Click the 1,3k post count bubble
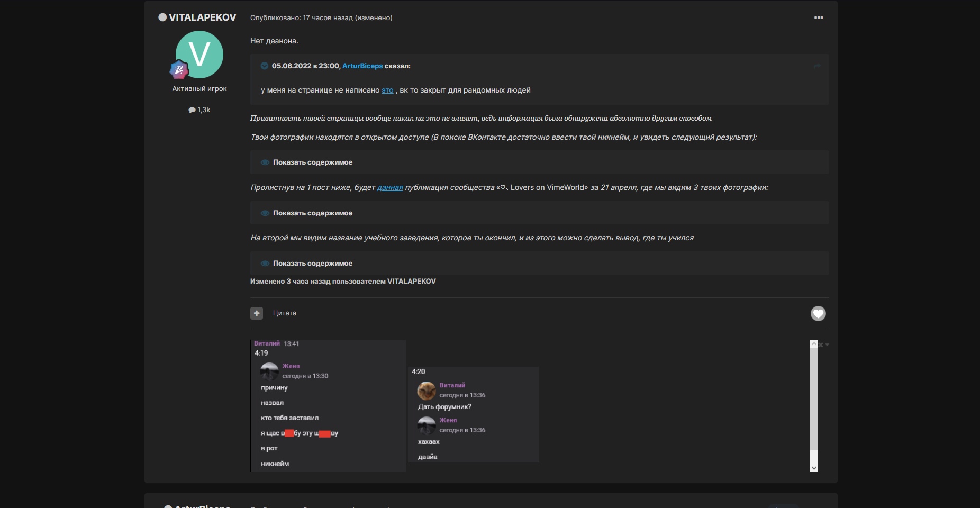980x508 pixels. [x=199, y=110]
